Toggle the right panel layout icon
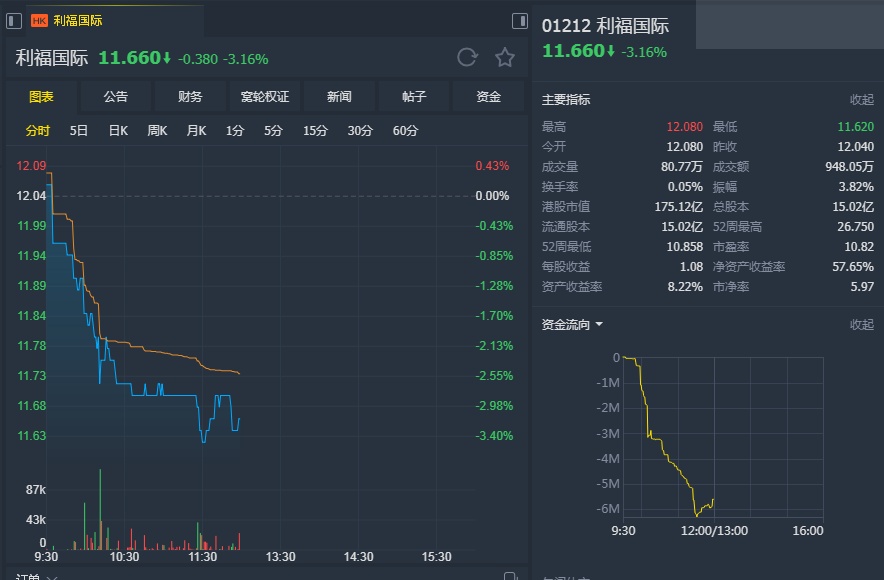884x580 pixels. (x=519, y=20)
